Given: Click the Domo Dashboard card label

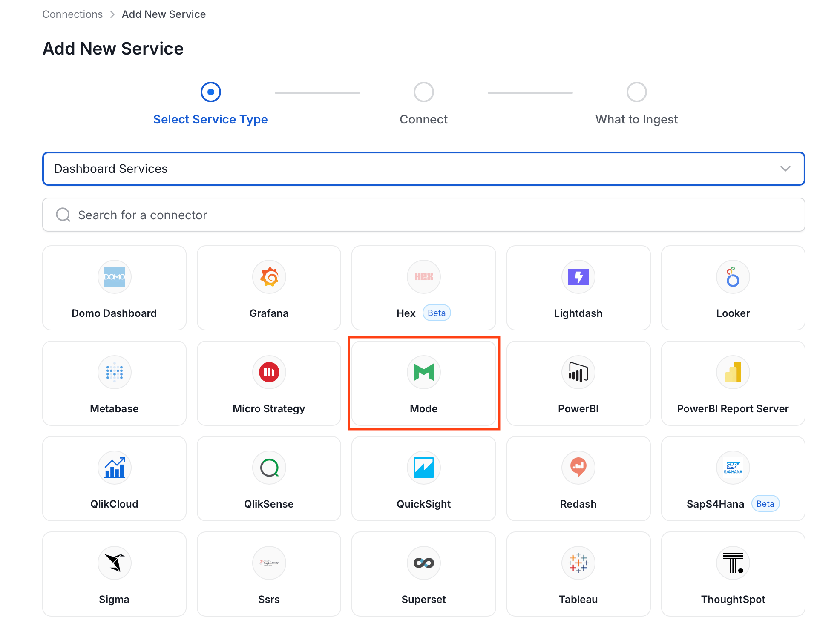Looking at the screenshot, I should (114, 313).
